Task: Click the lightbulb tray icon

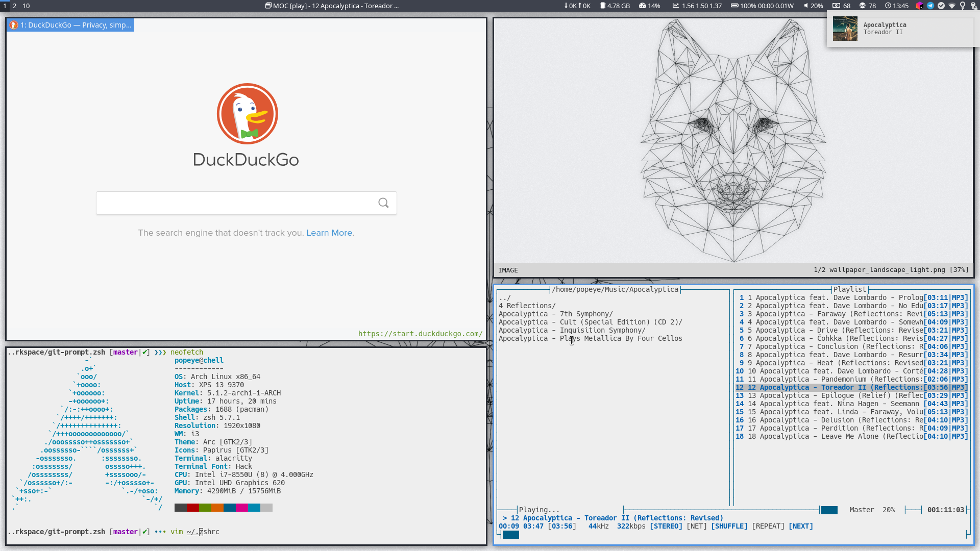Action: coord(963,6)
